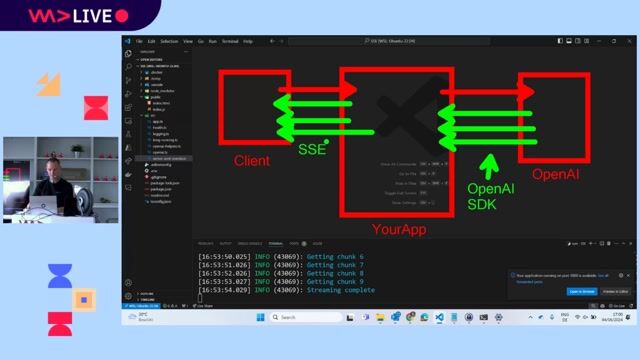
Task: Open File Explorer from taskbar
Action: (x=380, y=317)
